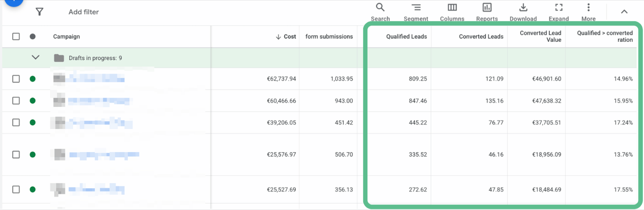Sort by Converted Lead Value header
This screenshot has width=644, height=210.
coord(540,36)
